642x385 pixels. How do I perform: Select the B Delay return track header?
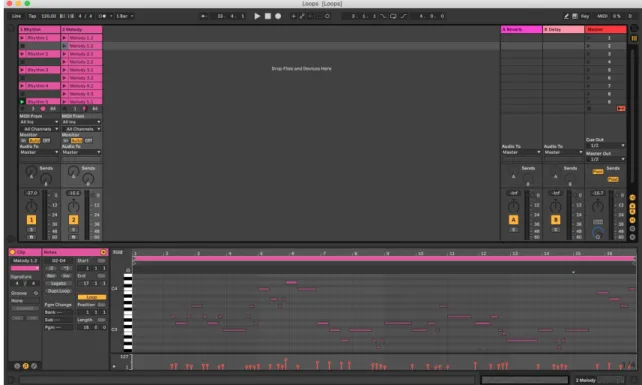pyautogui.click(x=563, y=29)
